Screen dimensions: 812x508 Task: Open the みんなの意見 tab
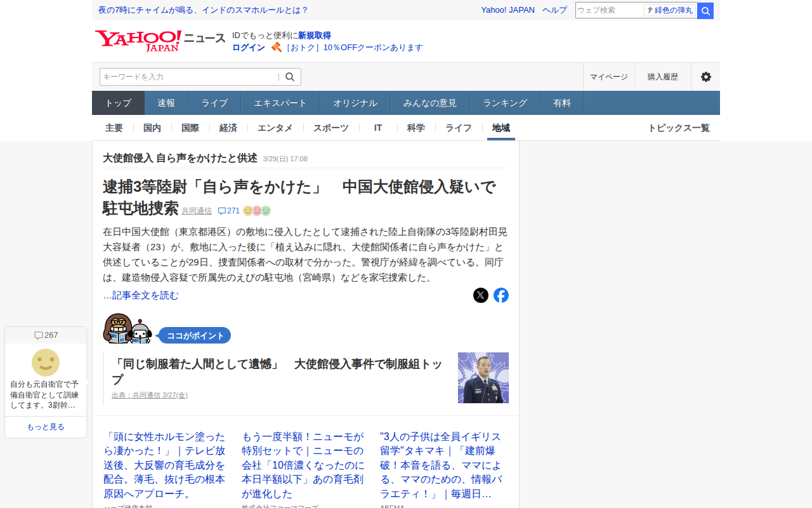coord(430,103)
